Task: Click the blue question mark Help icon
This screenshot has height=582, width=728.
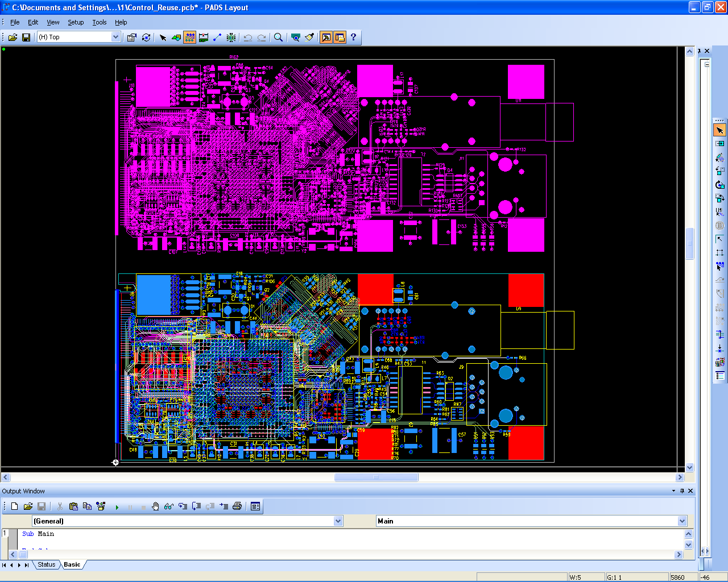Action: point(353,37)
